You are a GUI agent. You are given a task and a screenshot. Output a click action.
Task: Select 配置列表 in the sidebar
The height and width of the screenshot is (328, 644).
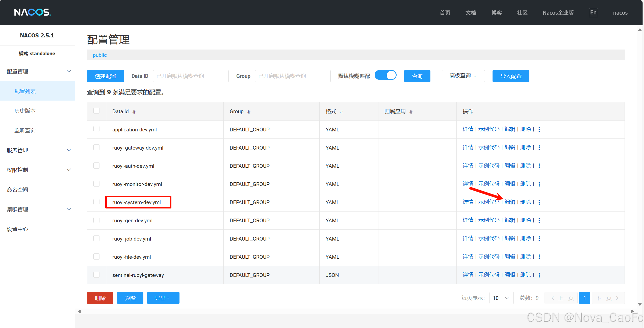[x=37, y=91]
